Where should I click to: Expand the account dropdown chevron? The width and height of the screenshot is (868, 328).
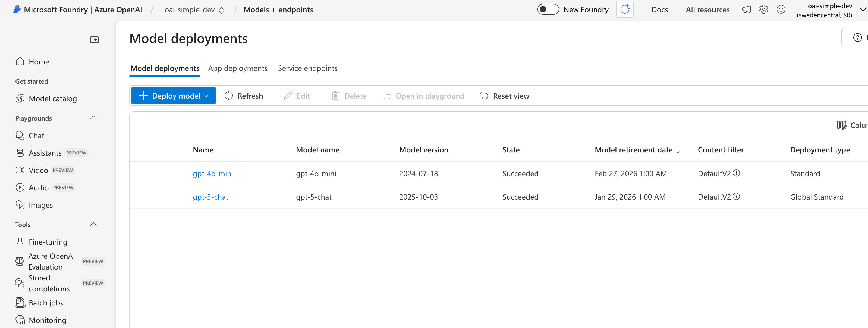click(x=863, y=10)
